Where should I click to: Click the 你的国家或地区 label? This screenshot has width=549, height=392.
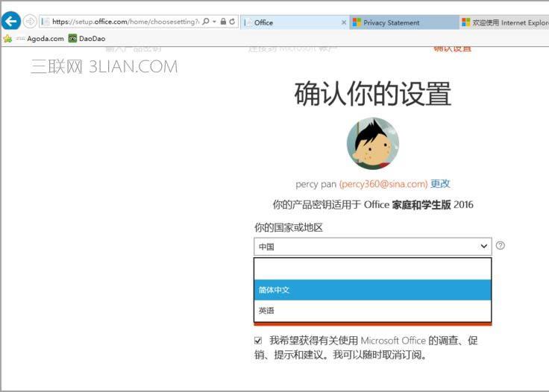coord(288,227)
